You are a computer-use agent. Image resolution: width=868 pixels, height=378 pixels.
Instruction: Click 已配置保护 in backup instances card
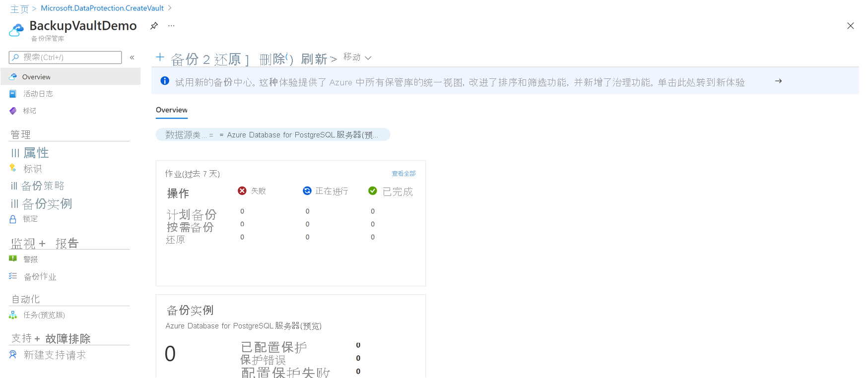click(273, 347)
